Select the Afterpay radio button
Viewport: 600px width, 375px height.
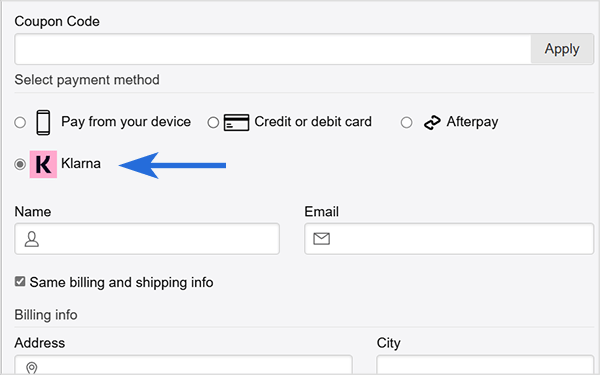point(406,122)
